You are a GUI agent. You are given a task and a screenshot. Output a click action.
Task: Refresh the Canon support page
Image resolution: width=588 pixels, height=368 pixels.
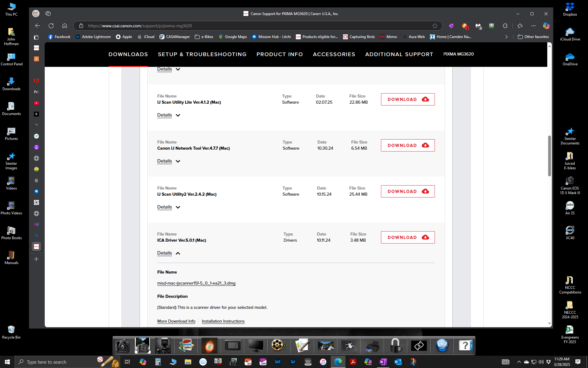(x=51, y=26)
